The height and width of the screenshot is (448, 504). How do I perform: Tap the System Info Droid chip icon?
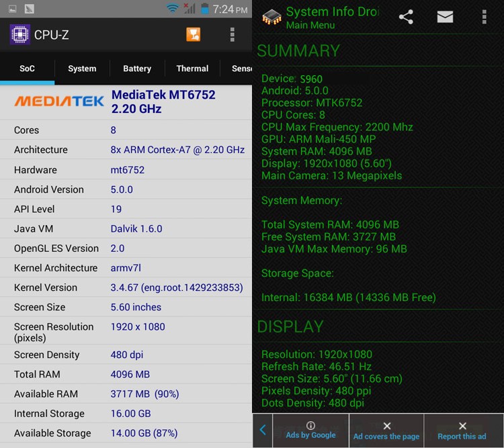click(271, 17)
